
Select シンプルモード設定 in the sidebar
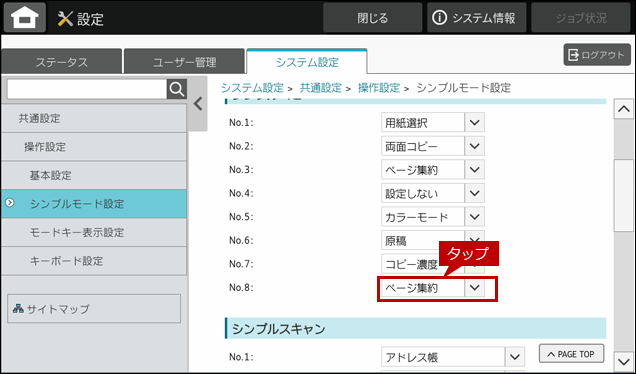click(x=94, y=204)
